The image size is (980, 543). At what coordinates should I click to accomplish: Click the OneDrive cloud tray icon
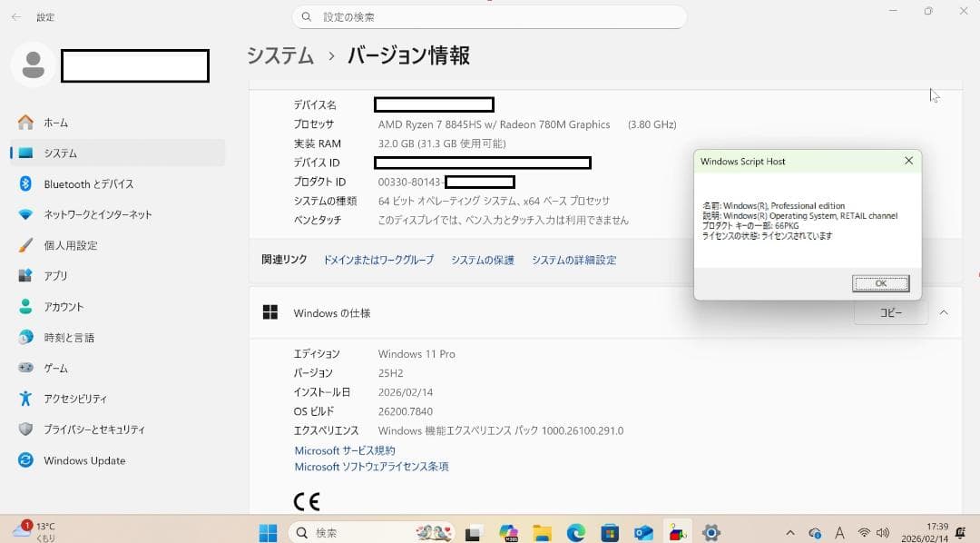click(x=814, y=533)
